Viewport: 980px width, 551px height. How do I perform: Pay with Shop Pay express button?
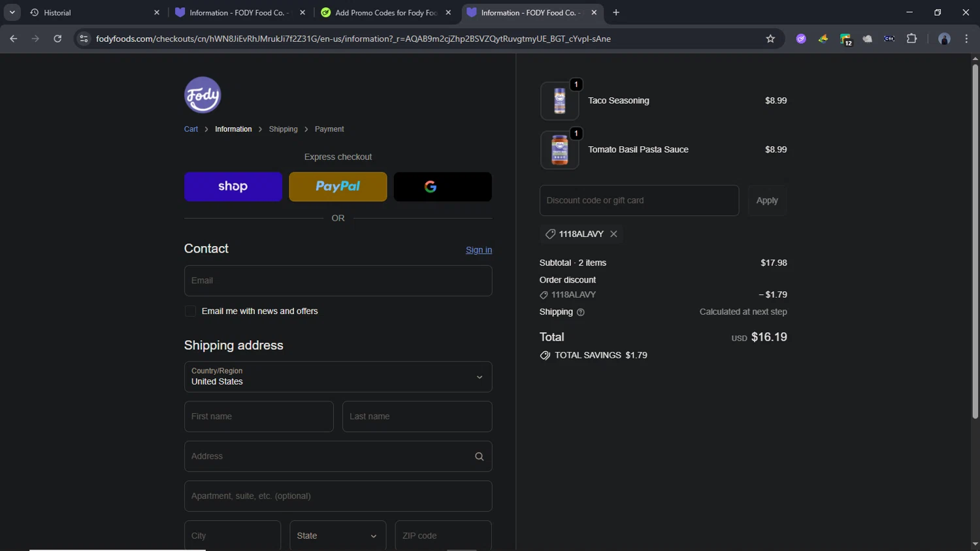(233, 187)
